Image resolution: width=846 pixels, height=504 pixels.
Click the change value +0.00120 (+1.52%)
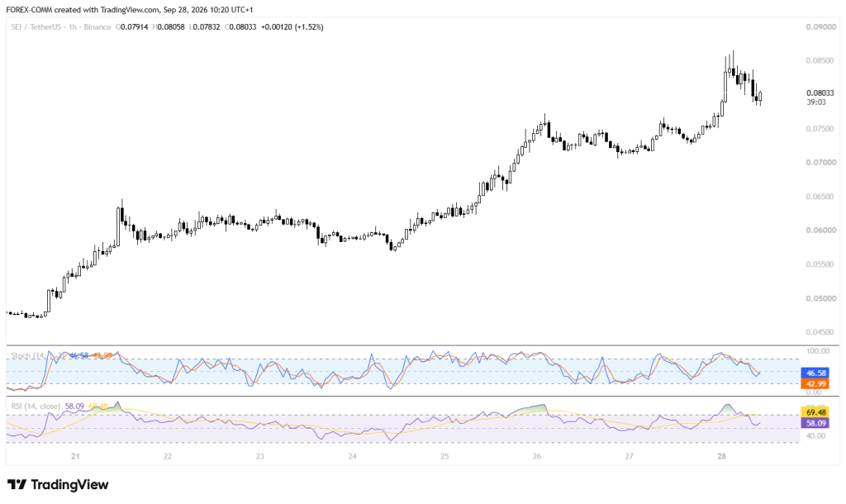(x=292, y=27)
